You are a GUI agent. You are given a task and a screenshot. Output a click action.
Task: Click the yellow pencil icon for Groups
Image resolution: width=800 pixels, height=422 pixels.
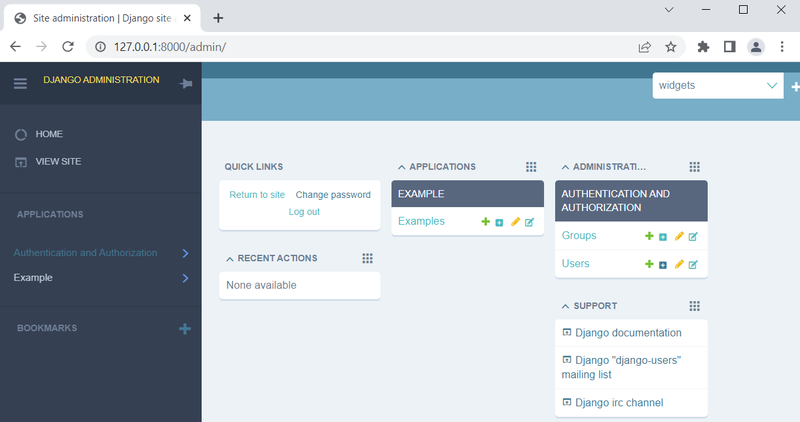click(x=679, y=236)
